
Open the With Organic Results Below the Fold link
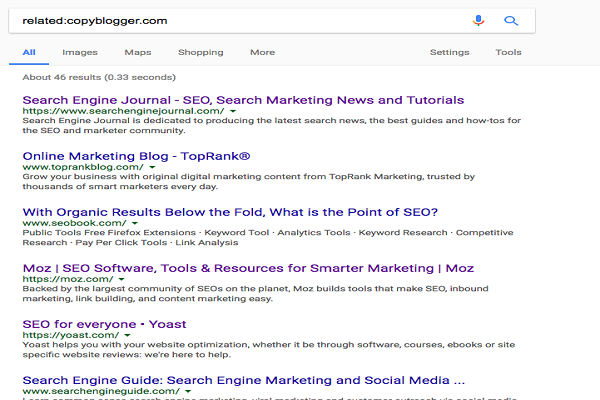pos(230,212)
